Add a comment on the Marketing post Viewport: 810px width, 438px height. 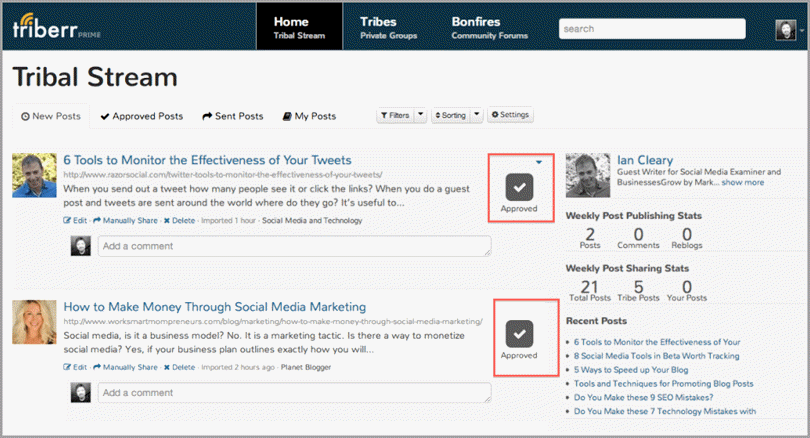294,393
